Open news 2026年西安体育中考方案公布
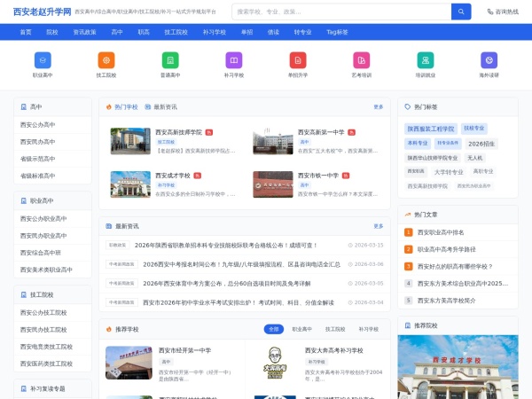532x399 pixels. point(227,284)
